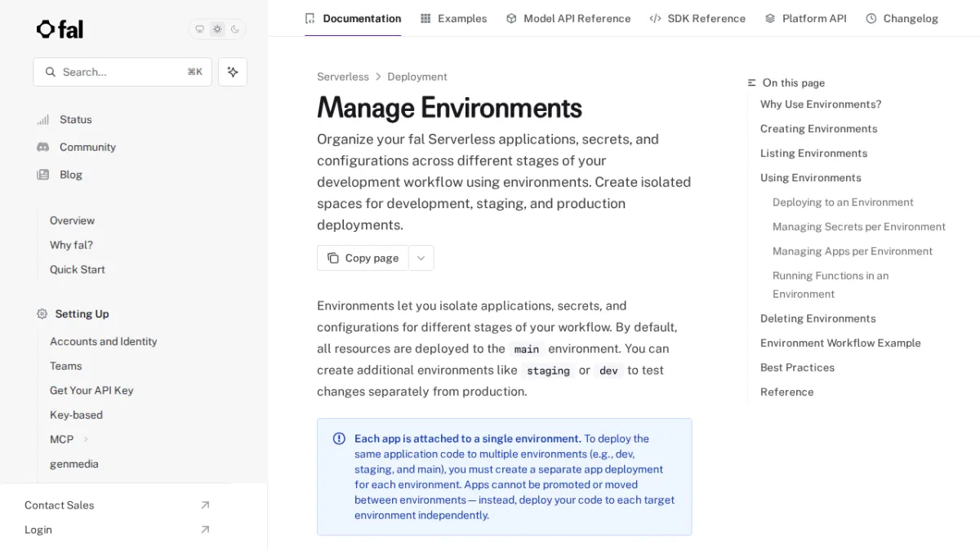
Task: Open the Status link
Action: pos(75,120)
